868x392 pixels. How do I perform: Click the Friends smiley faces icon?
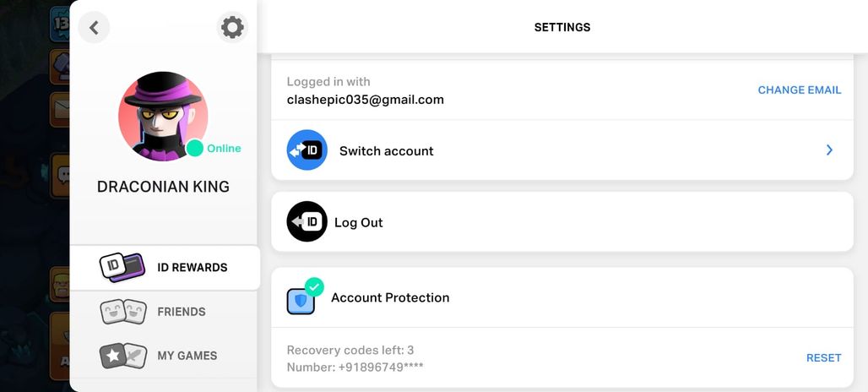coord(123,312)
